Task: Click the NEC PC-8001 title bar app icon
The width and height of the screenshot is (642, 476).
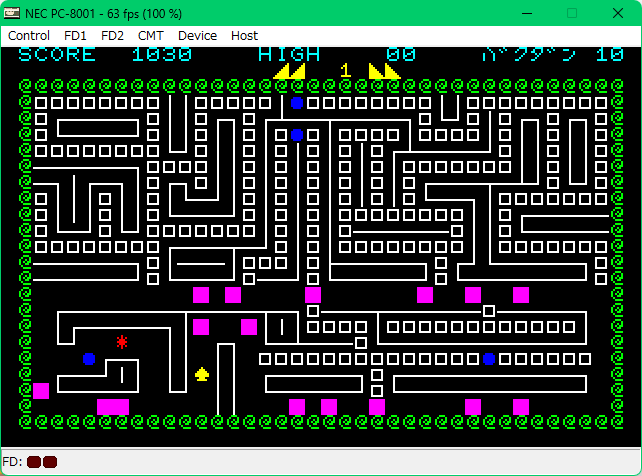Action: (12, 13)
